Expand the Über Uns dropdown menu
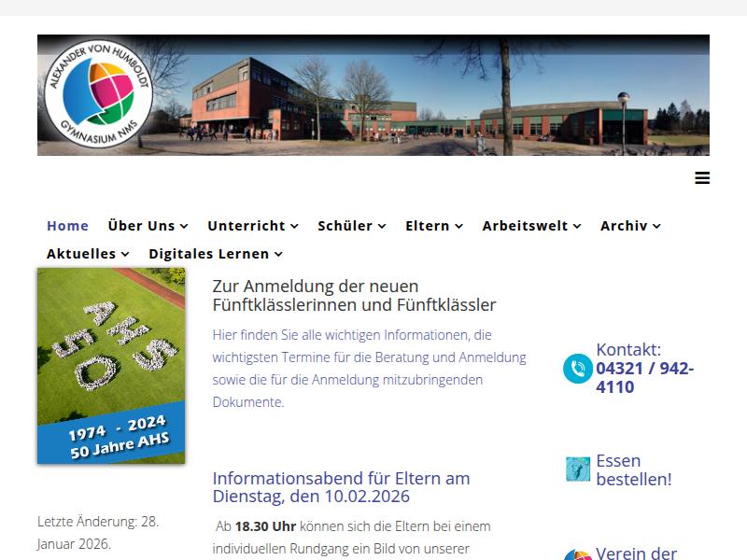The height and width of the screenshot is (560, 747). click(x=148, y=226)
